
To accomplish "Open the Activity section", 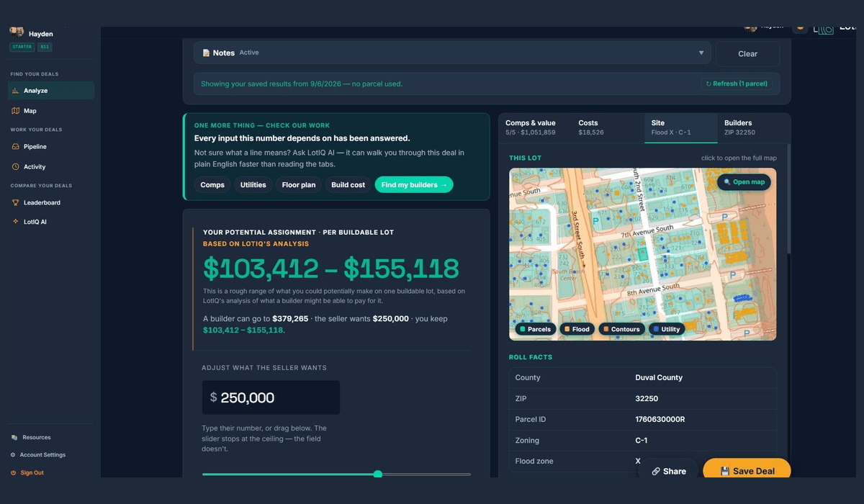I will pos(51,166).
